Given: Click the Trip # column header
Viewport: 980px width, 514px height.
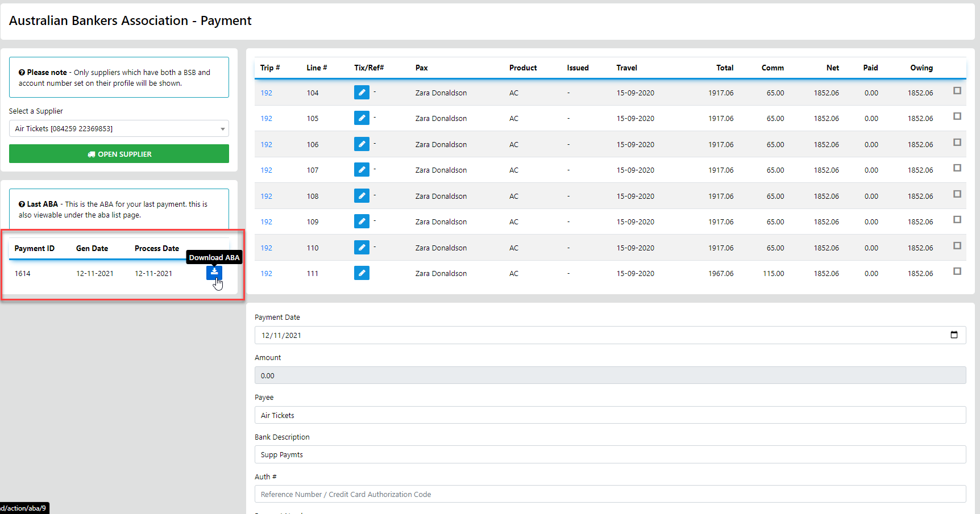Looking at the screenshot, I should pyautogui.click(x=270, y=68).
